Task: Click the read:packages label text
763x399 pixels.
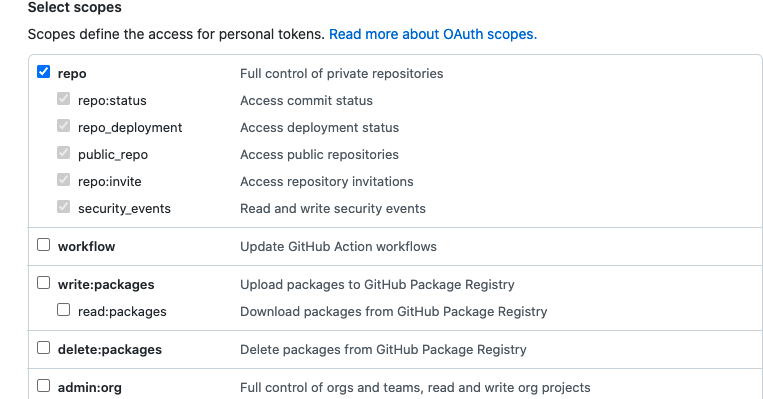Action: (122, 311)
